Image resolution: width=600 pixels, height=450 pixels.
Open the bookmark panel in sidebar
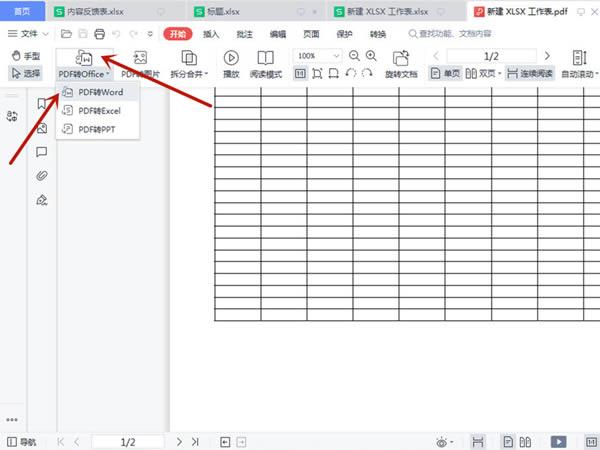[x=42, y=103]
